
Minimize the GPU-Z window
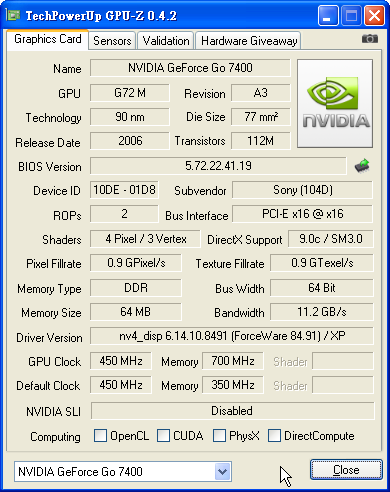[x=328, y=15]
